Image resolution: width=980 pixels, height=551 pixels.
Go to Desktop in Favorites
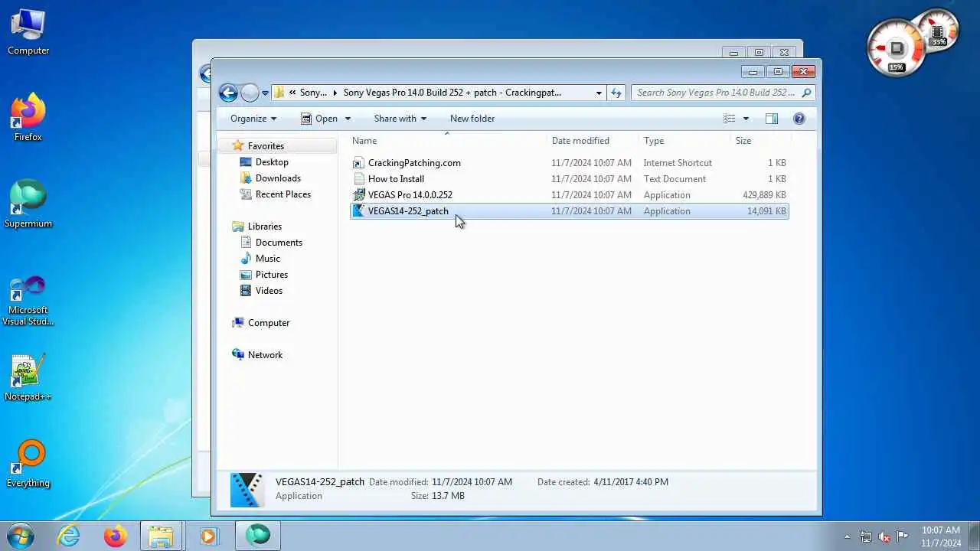(272, 162)
